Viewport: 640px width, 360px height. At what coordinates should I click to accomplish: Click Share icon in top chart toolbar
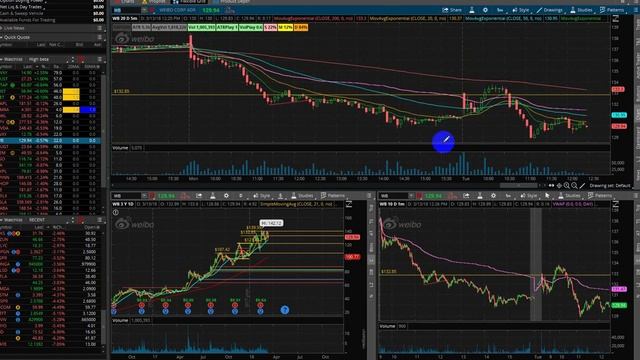452,10
